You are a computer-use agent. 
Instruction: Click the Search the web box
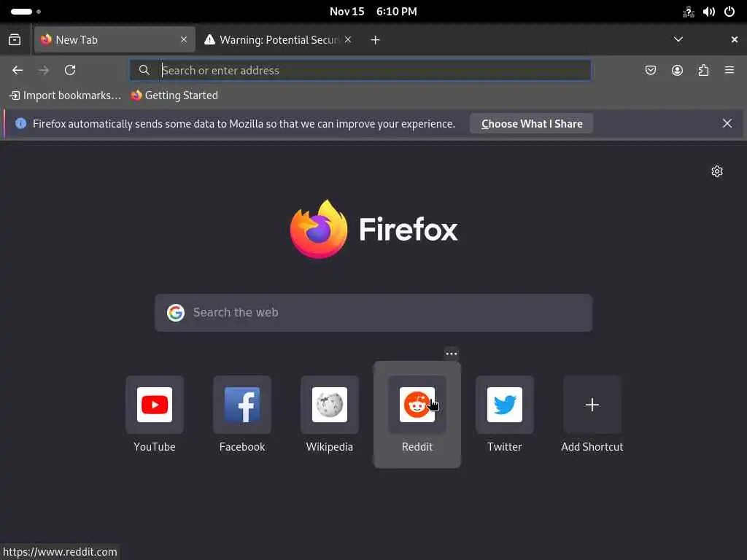coord(373,313)
